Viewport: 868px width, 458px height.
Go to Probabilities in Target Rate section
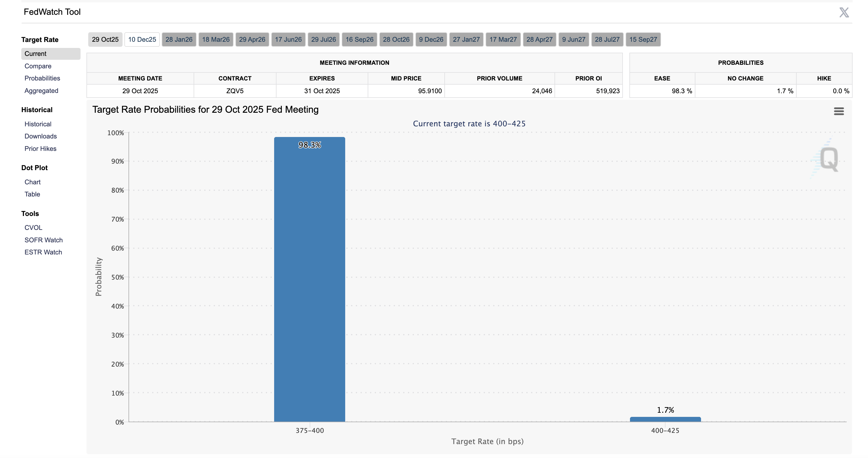[x=42, y=78]
